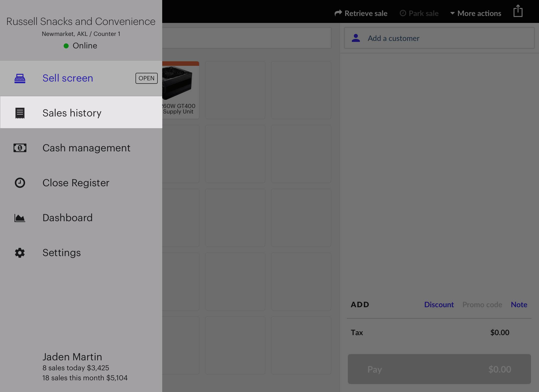539x392 pixels.
Task: Open the Dashboard menu entry
Action: [x=67, y=218]
